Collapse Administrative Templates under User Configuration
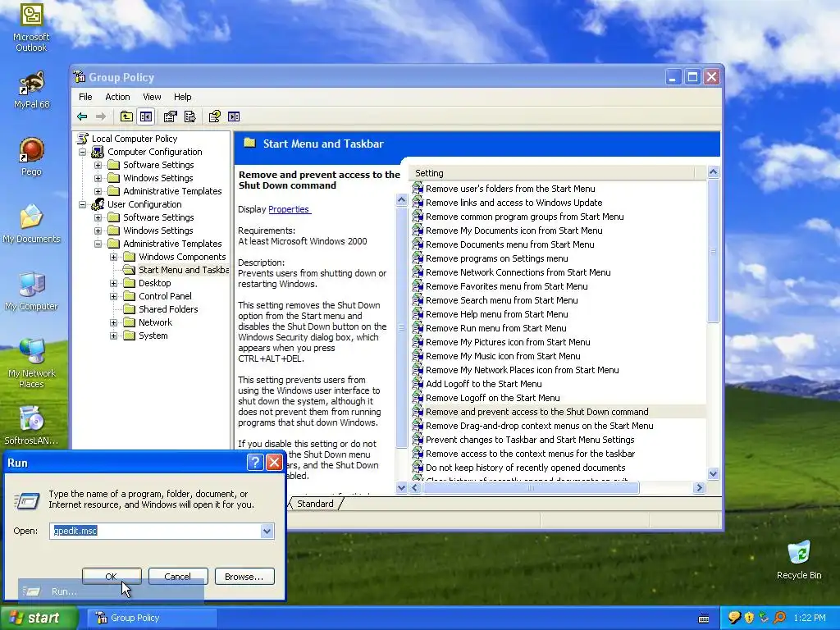This screenshot has width=840, height=630. pyautogui.click(x=98, y=244)
